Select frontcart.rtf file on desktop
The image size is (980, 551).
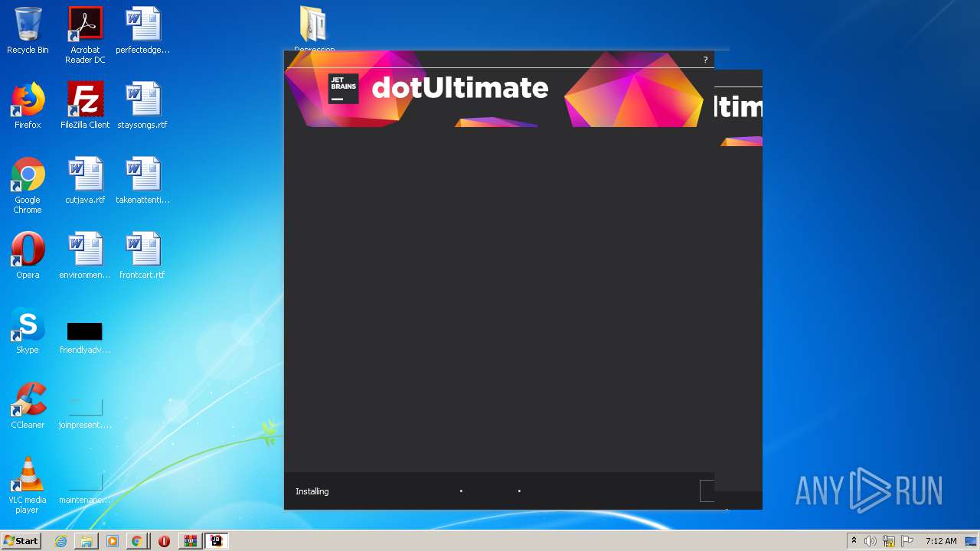(x=143, y=256)
